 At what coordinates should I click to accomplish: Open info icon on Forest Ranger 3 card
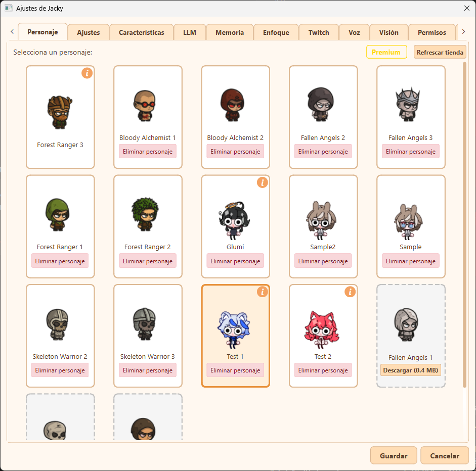tap(87, 73)
